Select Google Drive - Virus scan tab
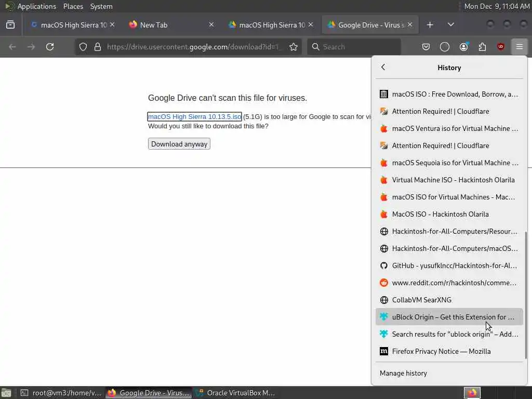Image resolution: width=532 pixels, height=399 pixels. 370,25
